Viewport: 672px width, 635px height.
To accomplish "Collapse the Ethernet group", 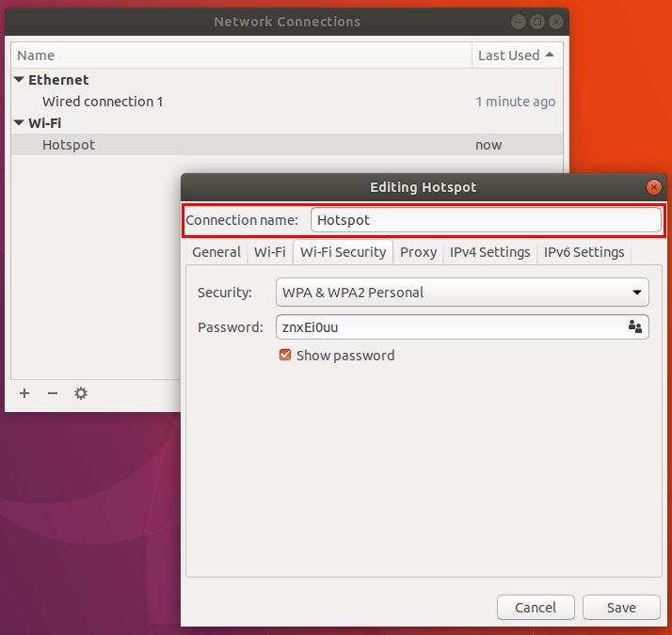I will tap(19, 80).
